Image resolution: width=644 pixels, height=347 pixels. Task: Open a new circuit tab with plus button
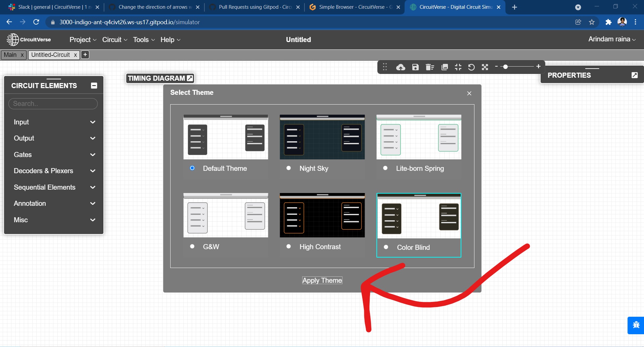point(85,54)
